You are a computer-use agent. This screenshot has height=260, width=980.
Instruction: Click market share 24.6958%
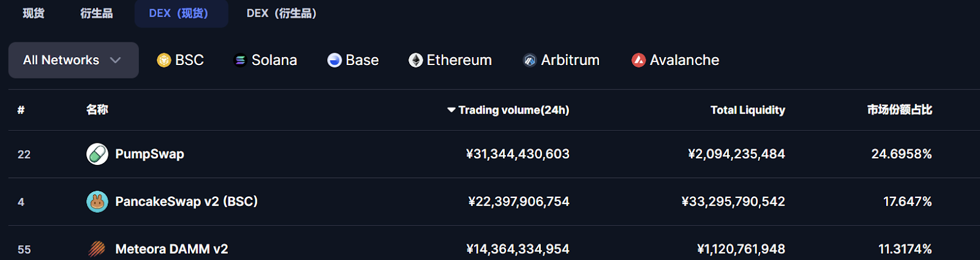tap(902, 154)
